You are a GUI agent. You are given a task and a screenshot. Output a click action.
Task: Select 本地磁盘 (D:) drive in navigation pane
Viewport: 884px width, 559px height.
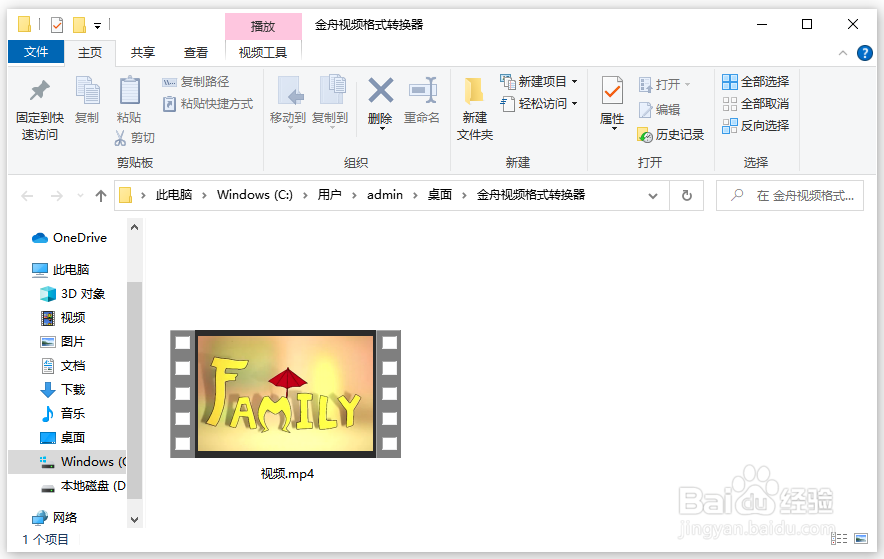tap(83, 486)
